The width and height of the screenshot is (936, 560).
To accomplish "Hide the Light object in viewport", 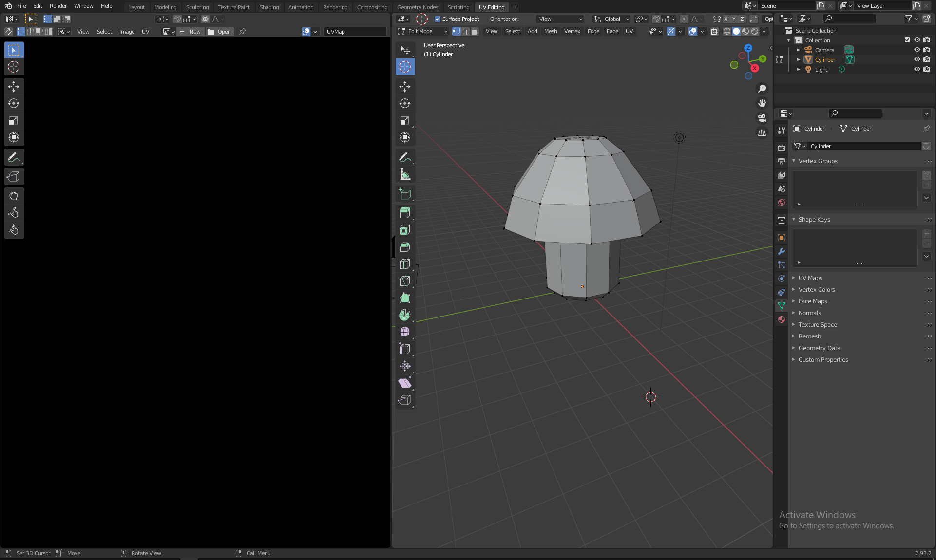I will [917, 69].
